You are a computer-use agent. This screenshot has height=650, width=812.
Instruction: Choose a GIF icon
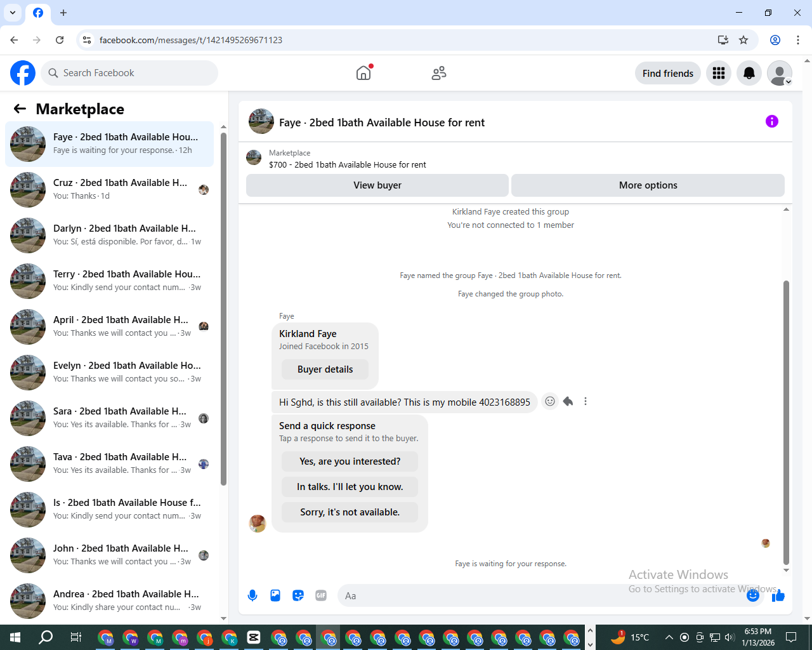[321, 595]
